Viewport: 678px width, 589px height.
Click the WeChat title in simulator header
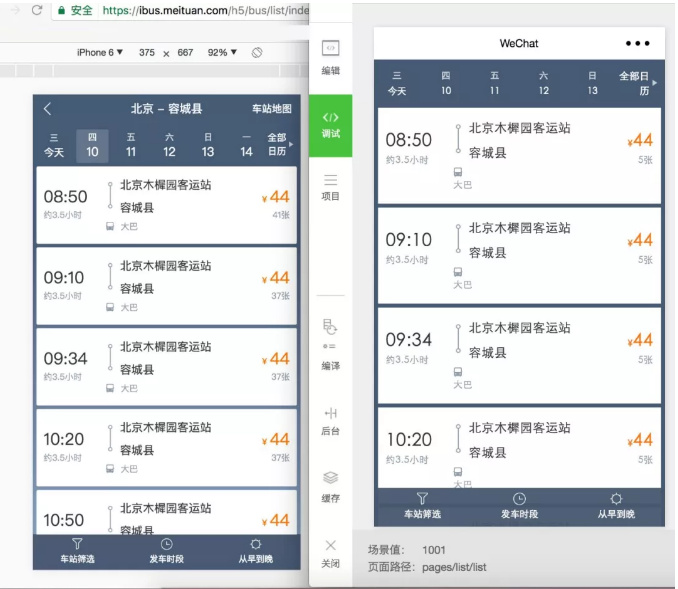519,43
